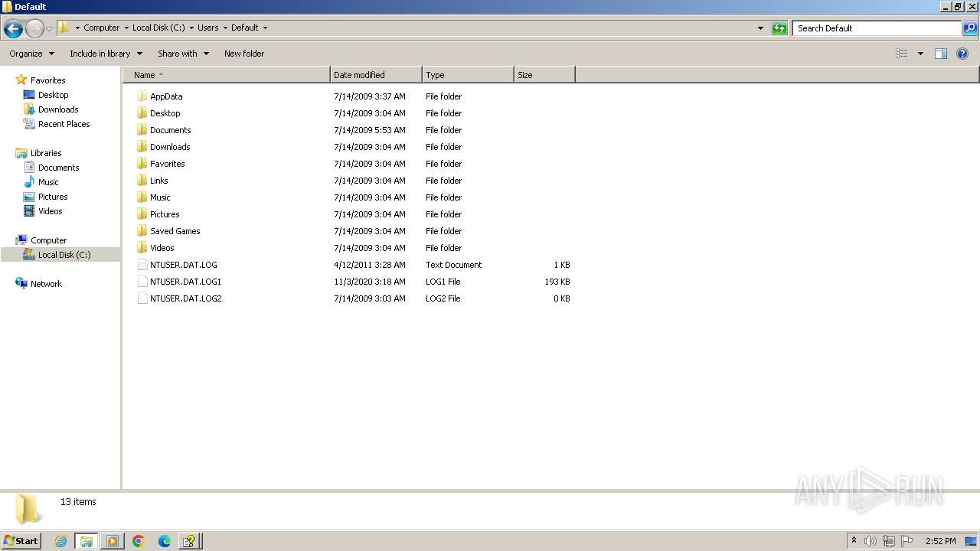Open Recent Places shortcut
980x551 pixels.
coord(64,124)
